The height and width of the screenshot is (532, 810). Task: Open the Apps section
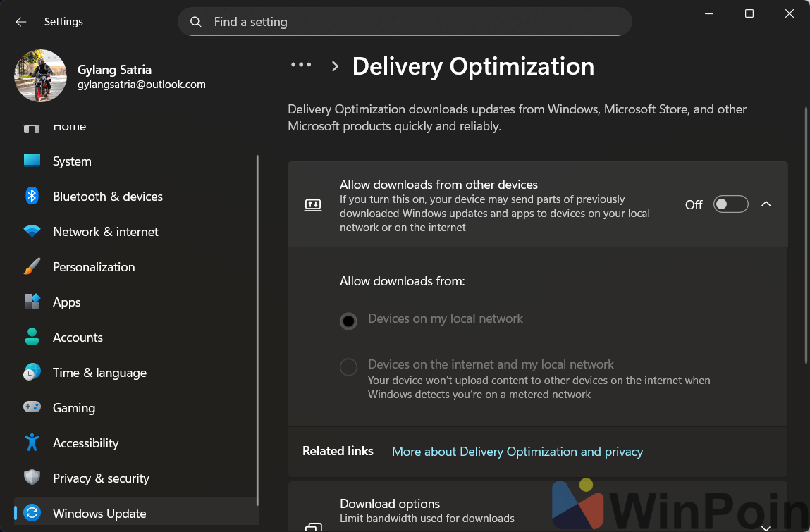(x=135, y=302)
